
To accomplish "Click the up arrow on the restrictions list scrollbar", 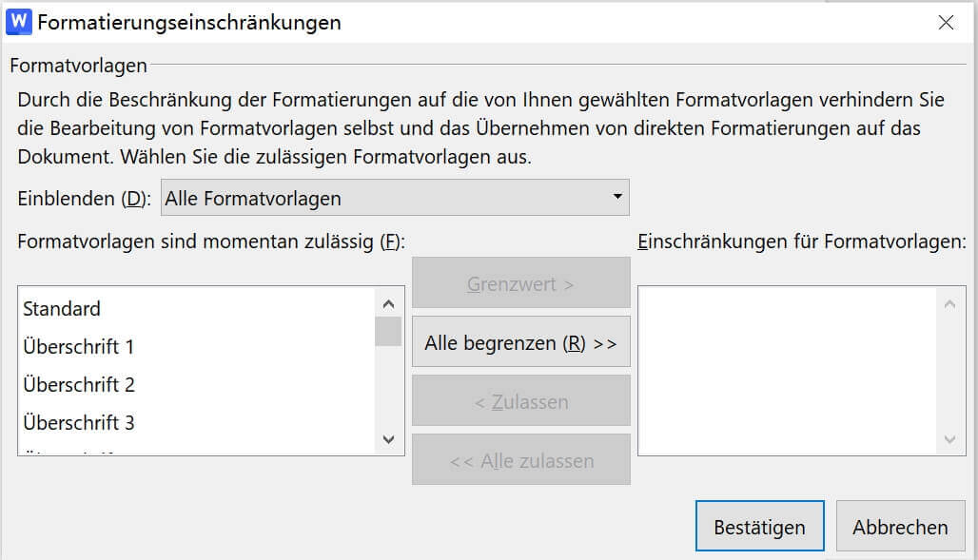I will tap(949, 302).
